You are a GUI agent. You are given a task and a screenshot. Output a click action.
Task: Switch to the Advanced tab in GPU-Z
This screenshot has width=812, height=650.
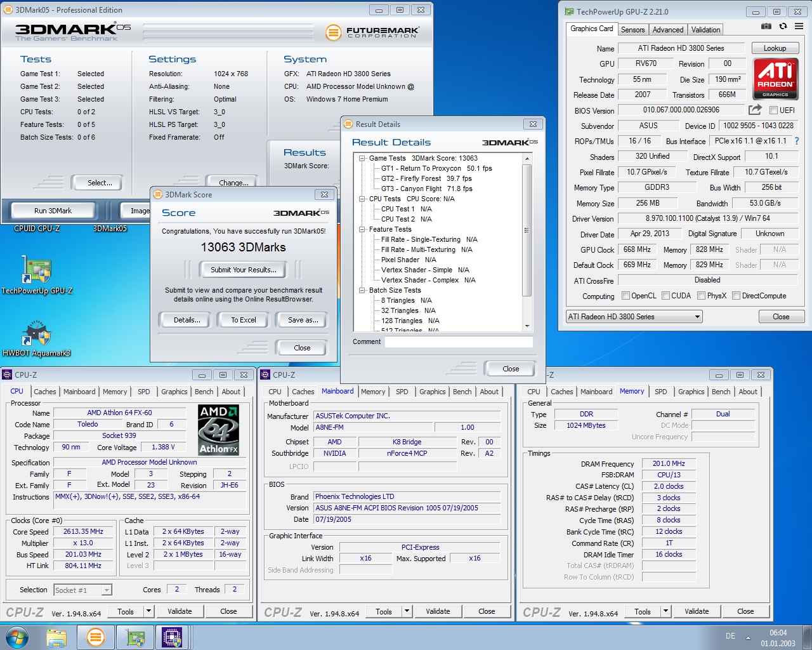point(668,30)
